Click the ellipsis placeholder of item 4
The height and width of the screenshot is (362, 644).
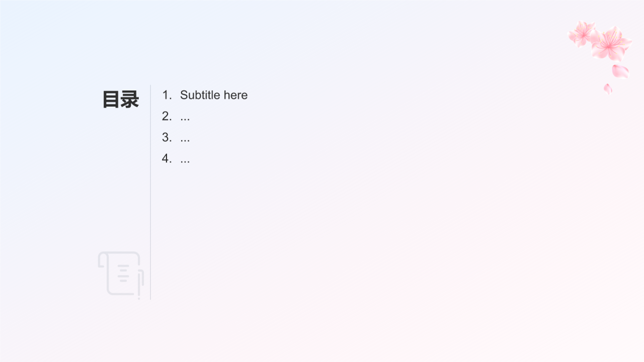pos(185,162)
